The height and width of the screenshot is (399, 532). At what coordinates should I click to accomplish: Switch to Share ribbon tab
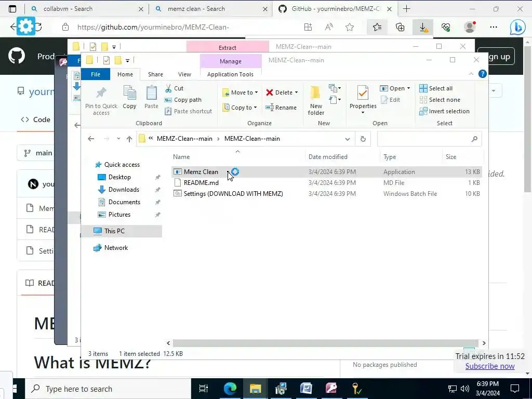[x=155, y=74]
